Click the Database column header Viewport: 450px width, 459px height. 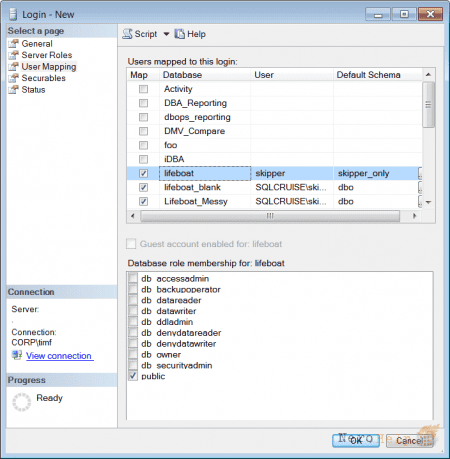click(x=205, y=75)
